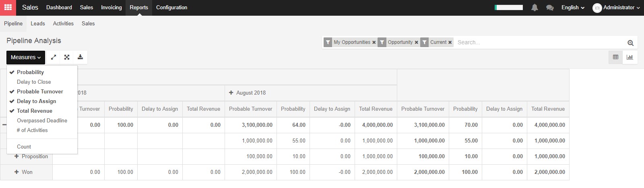
Task: Click the Current filter funnel icon
Action: click(x=424, y=42)
